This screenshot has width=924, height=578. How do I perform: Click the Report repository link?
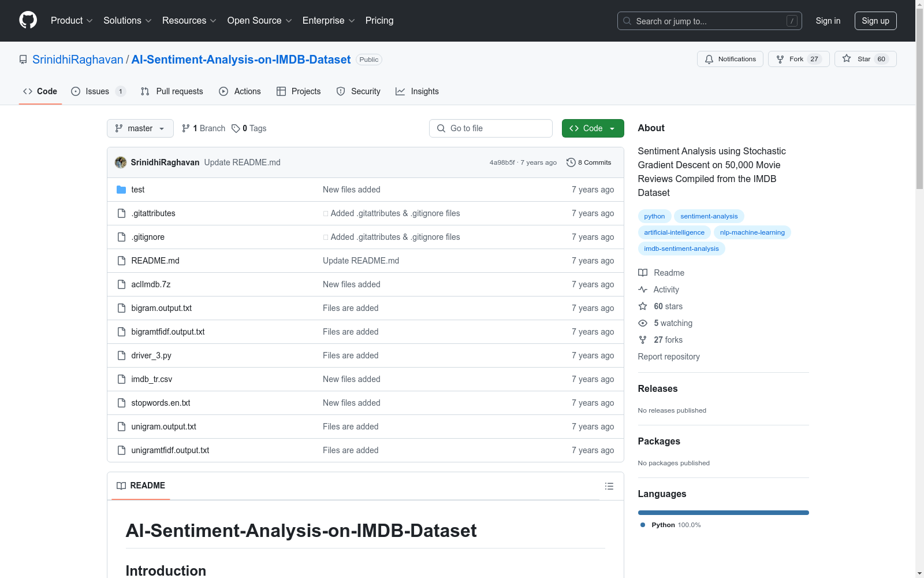(x=669, y=357)
